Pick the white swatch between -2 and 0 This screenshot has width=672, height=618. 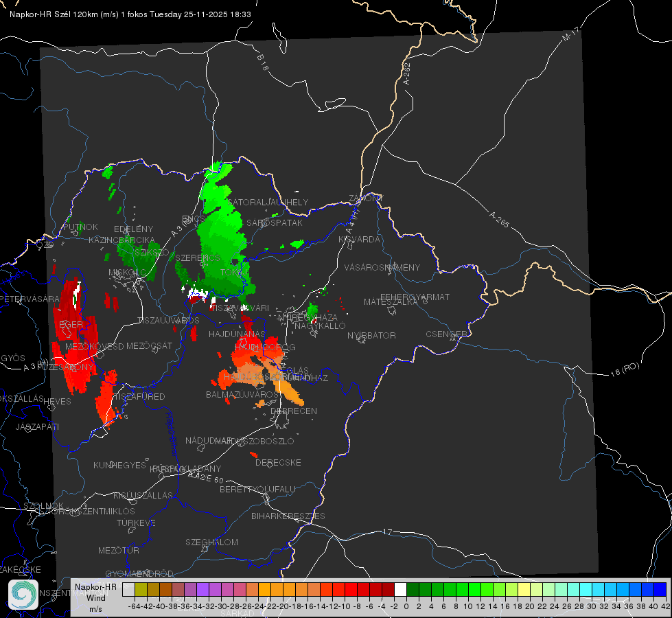[x=400, y=590]
